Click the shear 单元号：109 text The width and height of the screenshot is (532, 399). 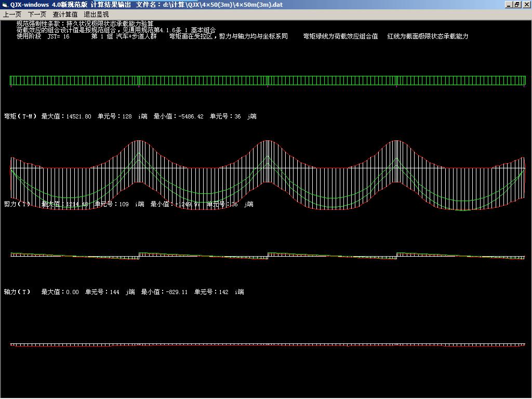click(x=112, y=204)
